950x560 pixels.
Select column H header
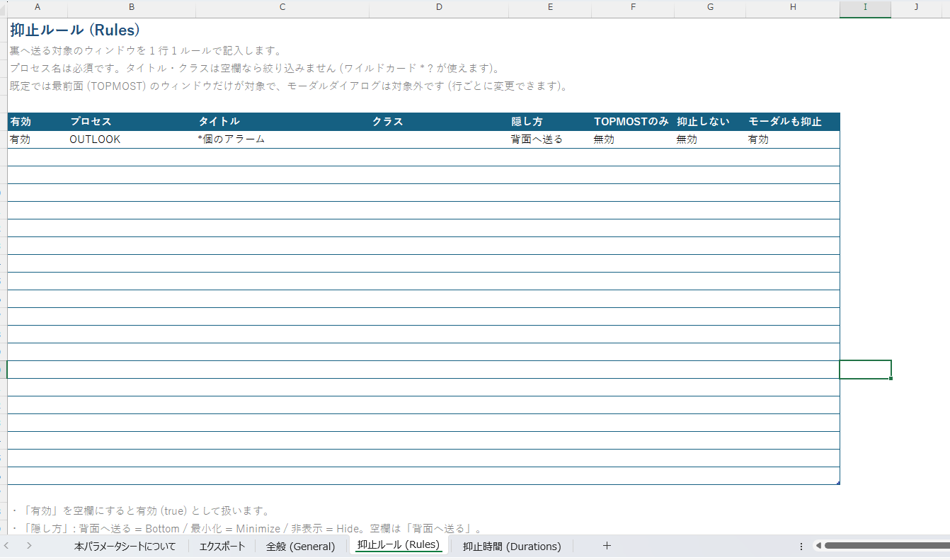point(793,8)
